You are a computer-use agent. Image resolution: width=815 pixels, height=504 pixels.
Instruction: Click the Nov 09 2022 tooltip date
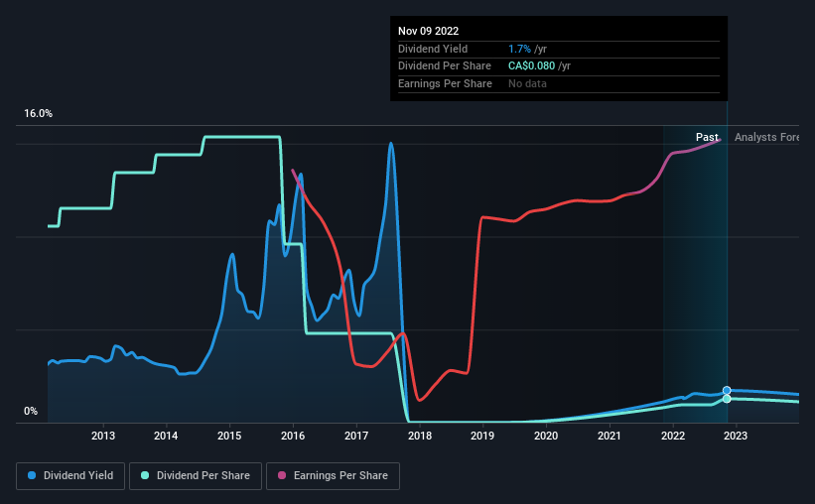428,31
